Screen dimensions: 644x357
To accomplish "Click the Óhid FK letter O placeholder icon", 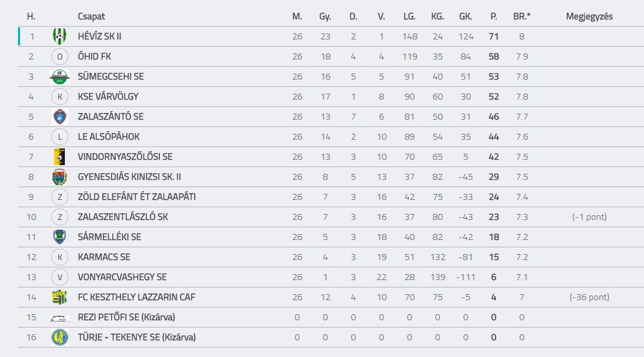I will tap(60, 56).
